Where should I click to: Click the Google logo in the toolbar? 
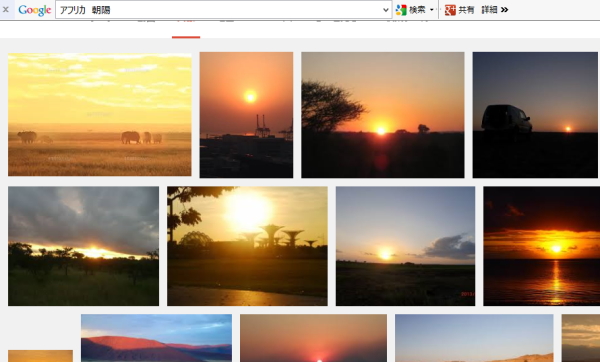click(34, 10)
